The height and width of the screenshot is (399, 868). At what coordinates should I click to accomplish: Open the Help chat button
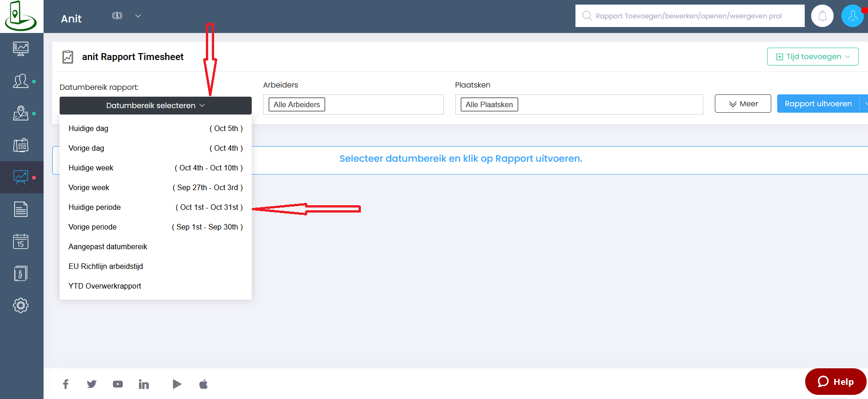pyautogui.click(x=835, y=382)
